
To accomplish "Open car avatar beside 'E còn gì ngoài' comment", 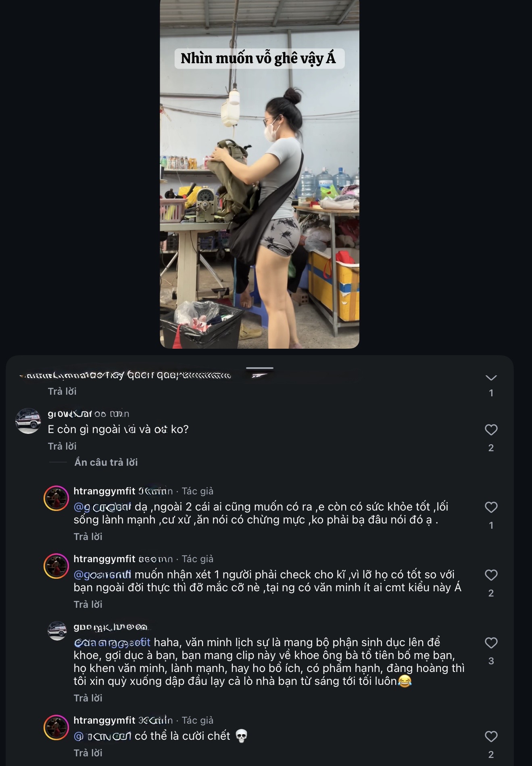I will click(x=28, y=421).
